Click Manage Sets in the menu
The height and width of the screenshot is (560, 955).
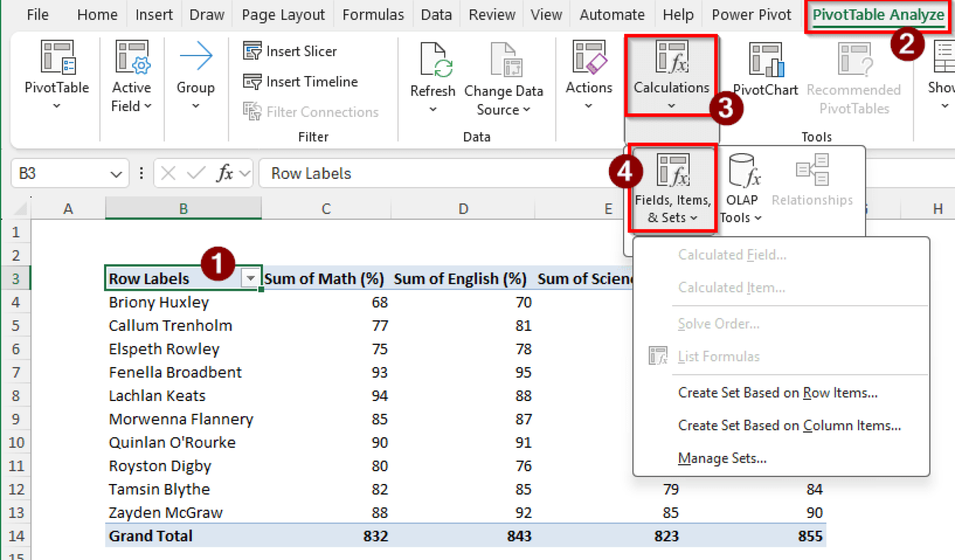coord(722,458)
